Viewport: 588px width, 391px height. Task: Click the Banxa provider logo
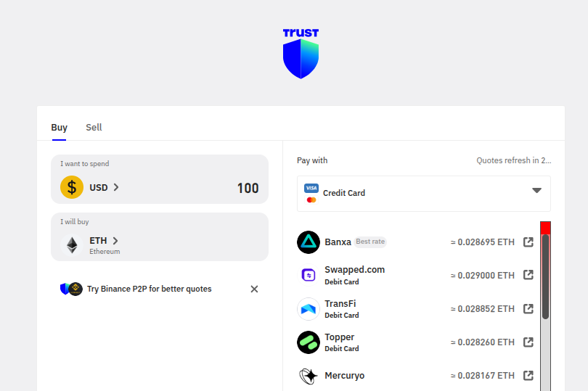[x=309, y=242]
